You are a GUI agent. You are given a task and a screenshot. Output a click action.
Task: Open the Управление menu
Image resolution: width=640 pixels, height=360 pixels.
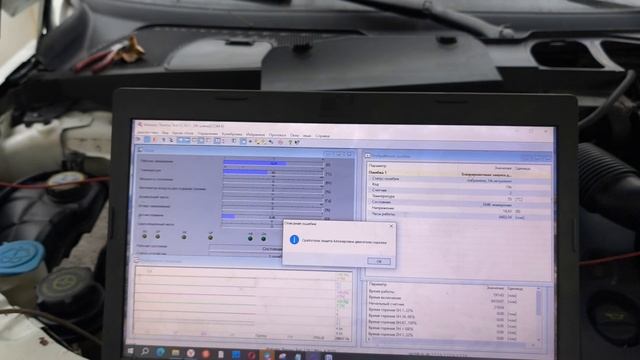pyautogui.click(x=208, y=134)
